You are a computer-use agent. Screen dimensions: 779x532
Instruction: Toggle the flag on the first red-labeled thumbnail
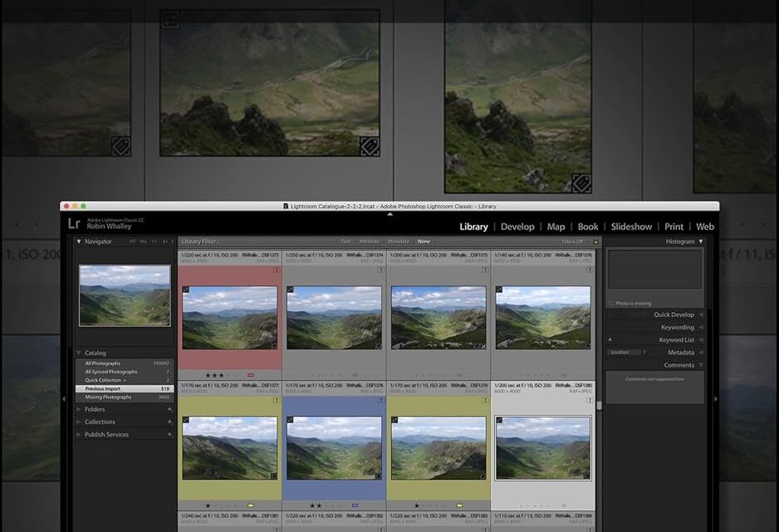pyautogui.click(x=186, y=290)
